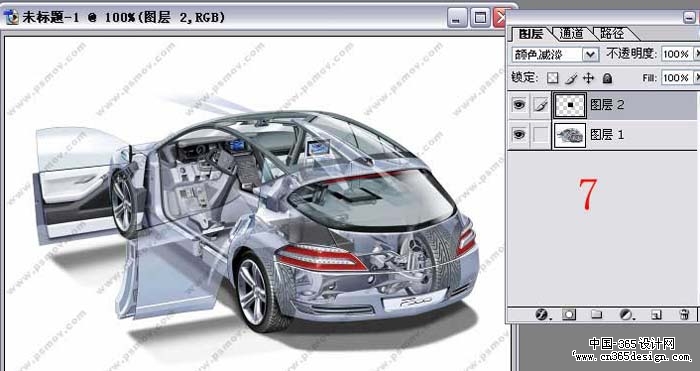Add a layer style from panel bottom
This screenshot has height=371, width=700.
point(542,315)
